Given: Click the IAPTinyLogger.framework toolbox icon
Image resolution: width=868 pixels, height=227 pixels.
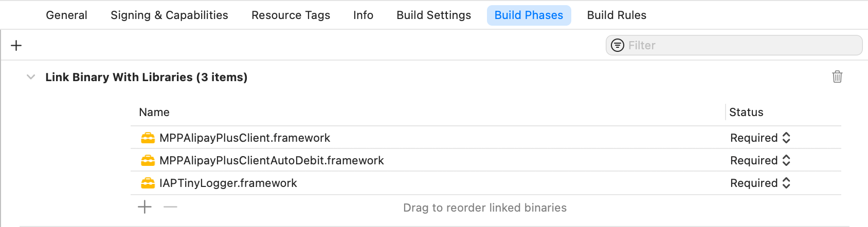Looking at the screenshot, I should [148, 183].
